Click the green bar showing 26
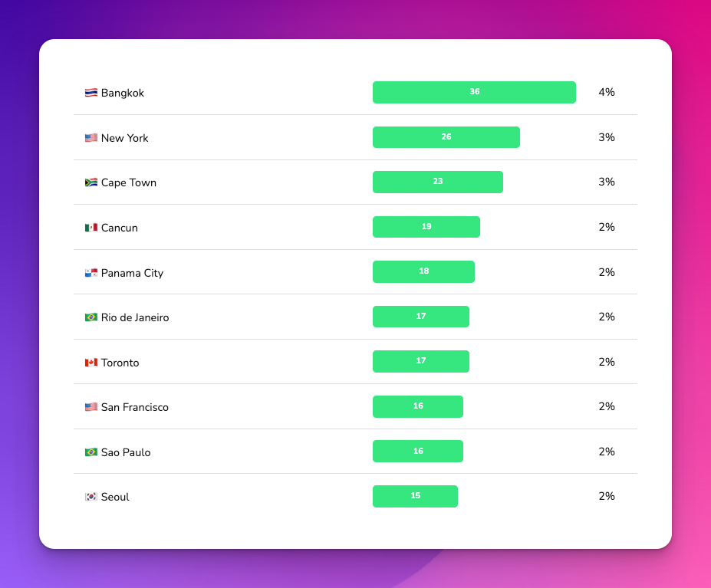The image size is (711, 588). [x=446, y=137]
